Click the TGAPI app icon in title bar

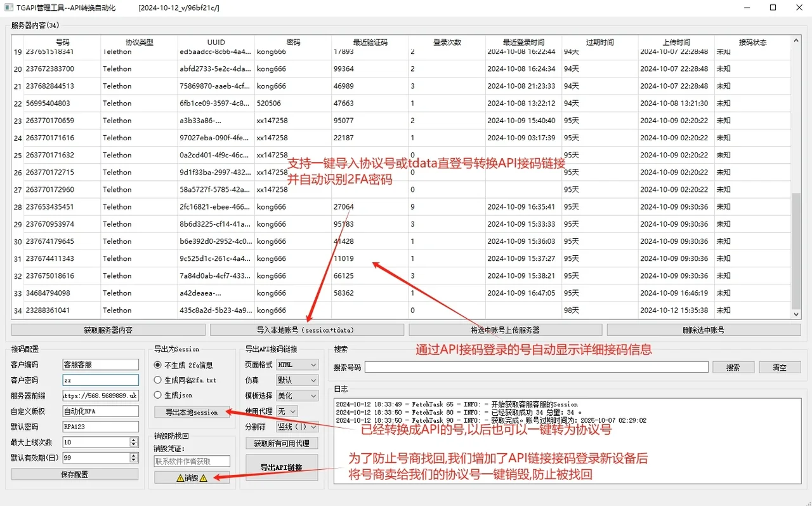coord(9,8)
